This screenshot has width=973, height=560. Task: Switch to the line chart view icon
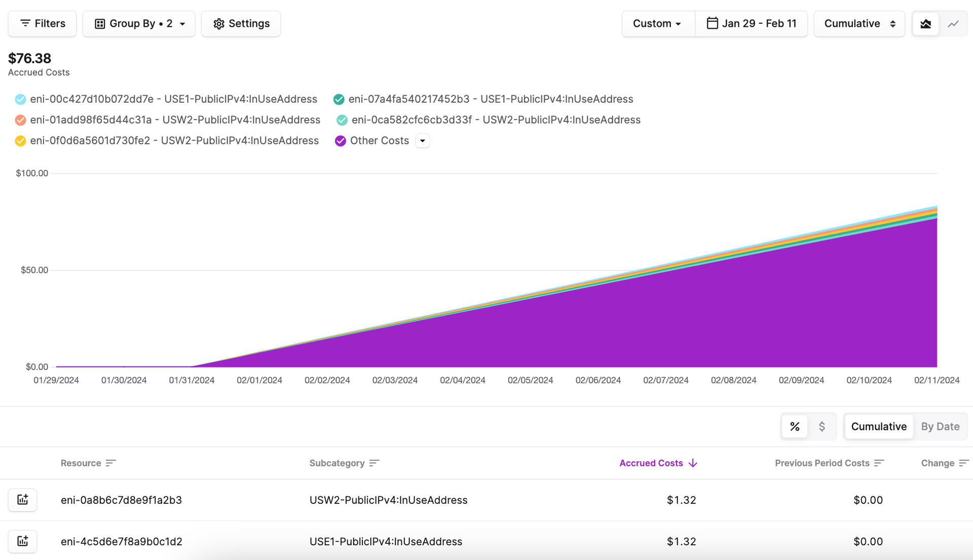pos(954,23)
